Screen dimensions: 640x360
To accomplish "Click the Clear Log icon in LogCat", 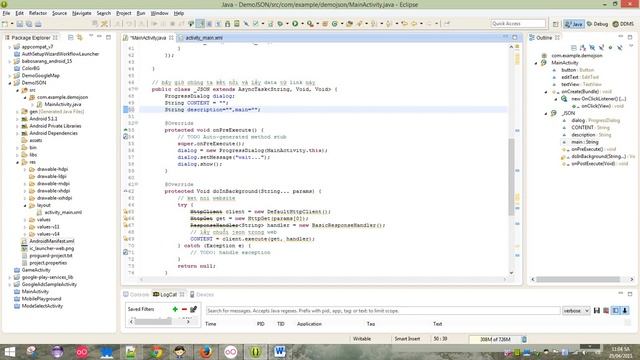I will 606,311.
